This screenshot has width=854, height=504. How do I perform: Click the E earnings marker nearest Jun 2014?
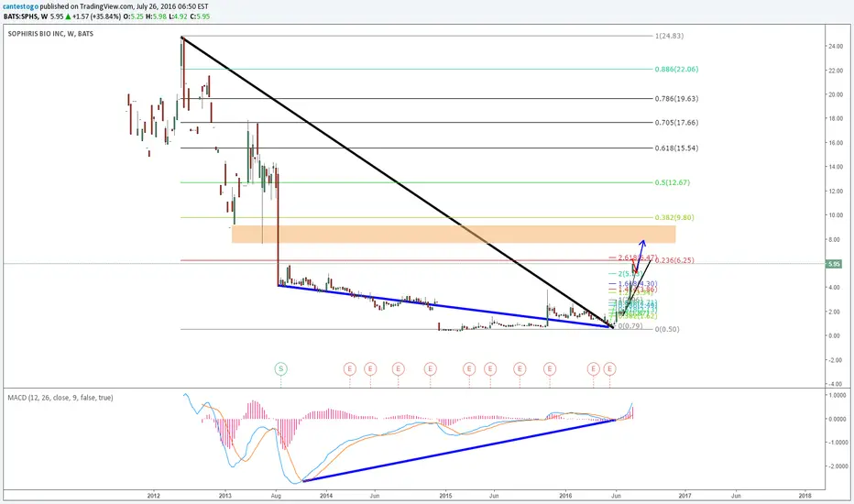(370, 369)
